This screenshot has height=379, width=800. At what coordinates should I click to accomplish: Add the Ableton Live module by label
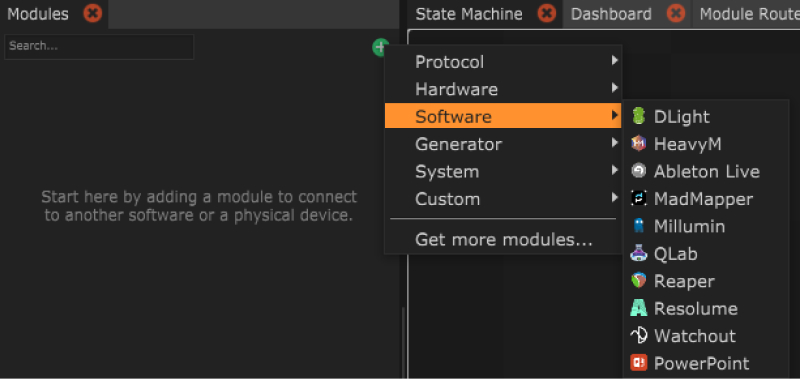(707, 171)
